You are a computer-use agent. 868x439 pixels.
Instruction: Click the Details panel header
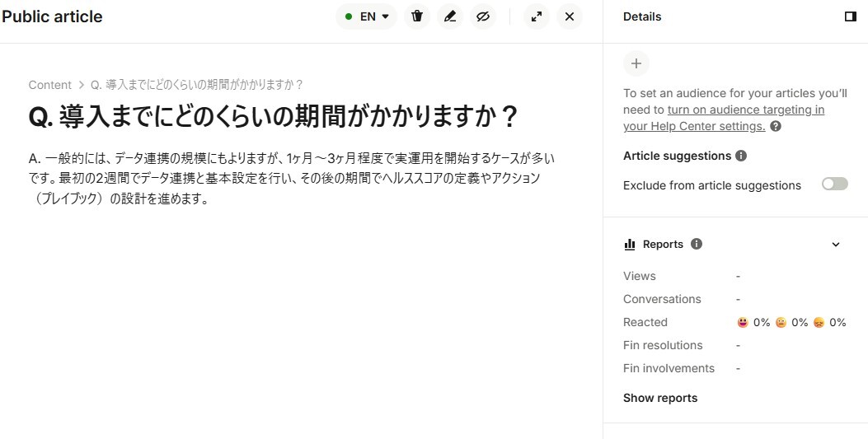pos(642,16)
